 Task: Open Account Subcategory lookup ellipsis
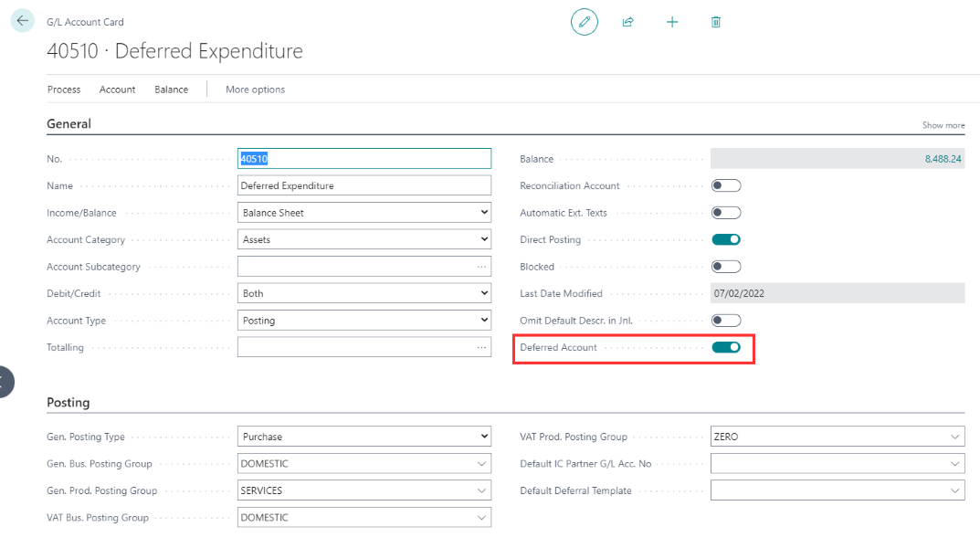pyautogui.click(x=481, y=267)
